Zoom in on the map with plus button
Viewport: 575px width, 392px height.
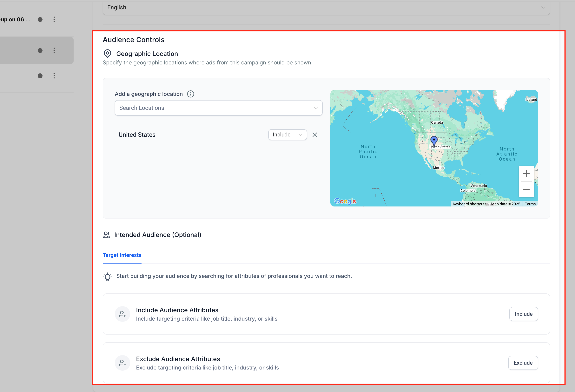(x=526, y=173)
